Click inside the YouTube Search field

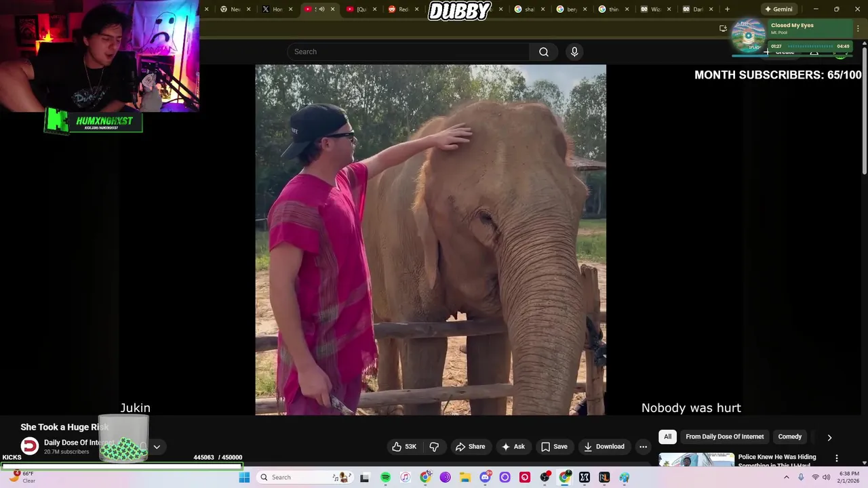tap(408, 52)
